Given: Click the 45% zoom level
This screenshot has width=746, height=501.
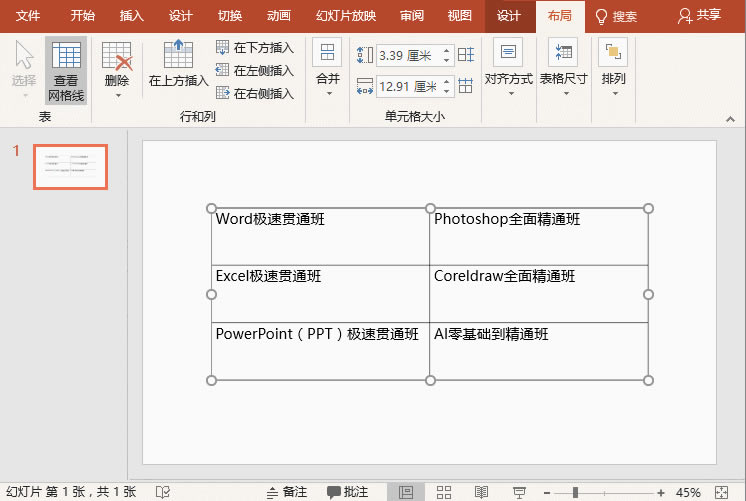Looking at the screenshot, I should (x=688, y=492).
